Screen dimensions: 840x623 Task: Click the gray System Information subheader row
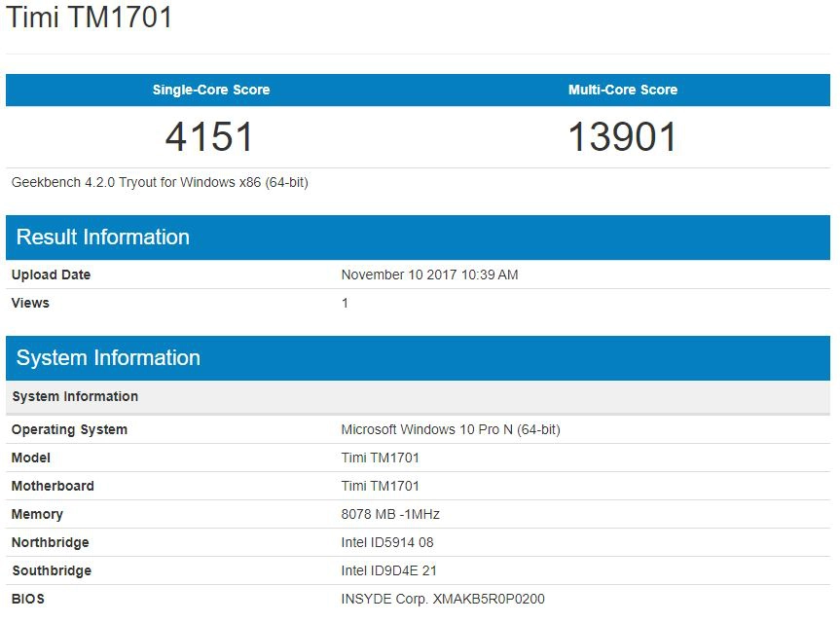75,396
